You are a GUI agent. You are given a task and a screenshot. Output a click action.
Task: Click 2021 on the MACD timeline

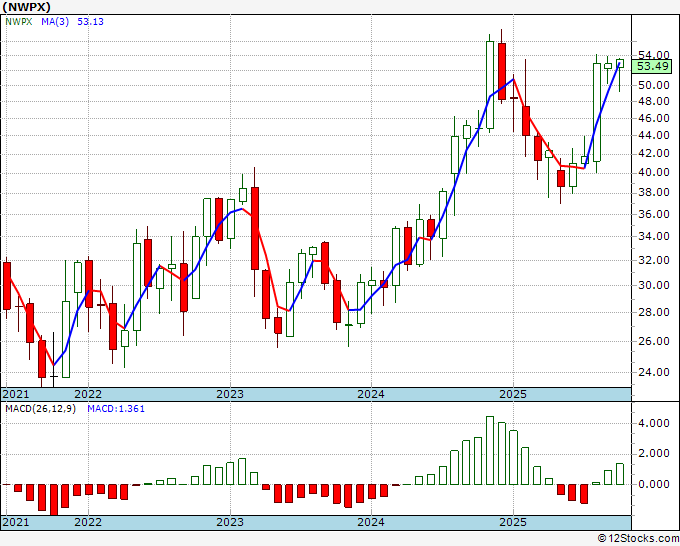(16, 522)
